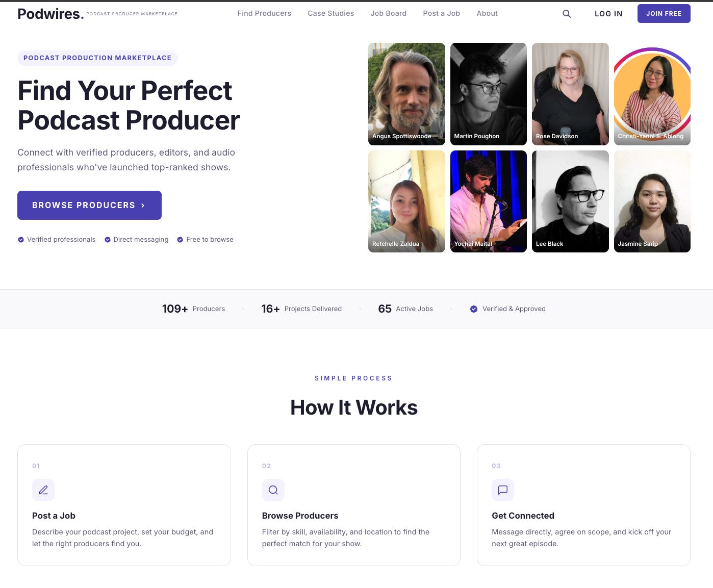Viewport: 713px width, 588px height.
Task: Click the 16+ Projects Delivered stat
Action: pyautogui.click(x=301, y=309)
